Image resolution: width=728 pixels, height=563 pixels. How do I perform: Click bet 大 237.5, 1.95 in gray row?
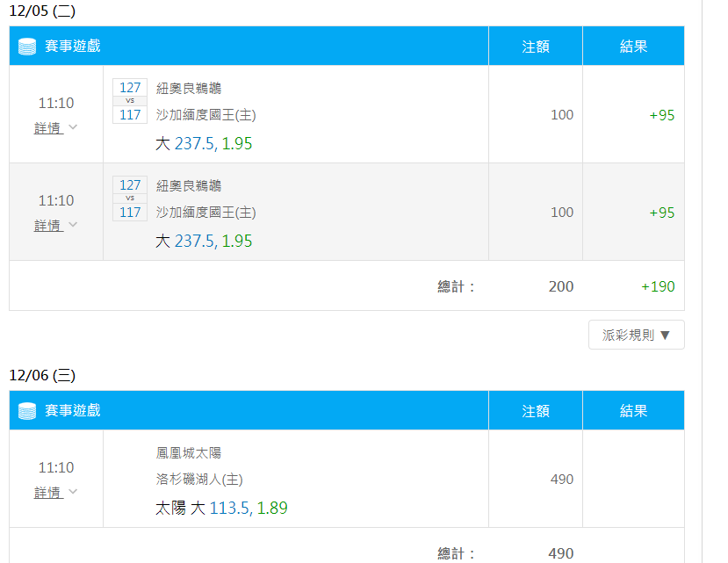(204, 241)
